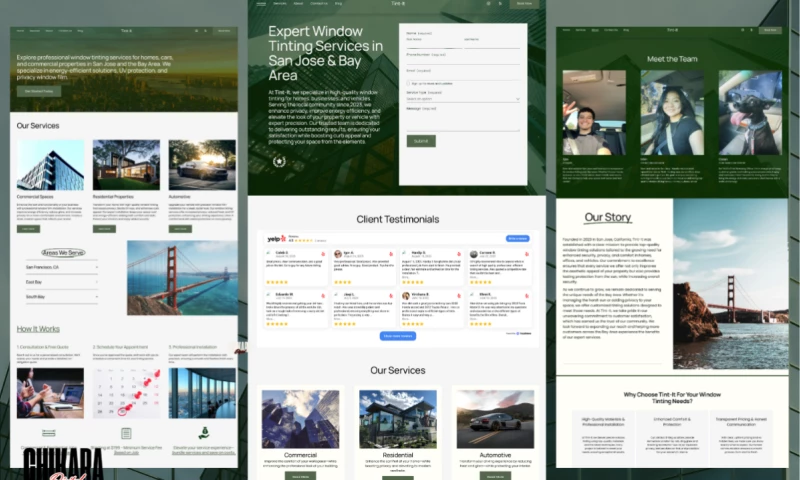The height and width of the screenshot is (480, 800).
Task: Open the bridge photo beside Our Story
Action: point(731,284)
